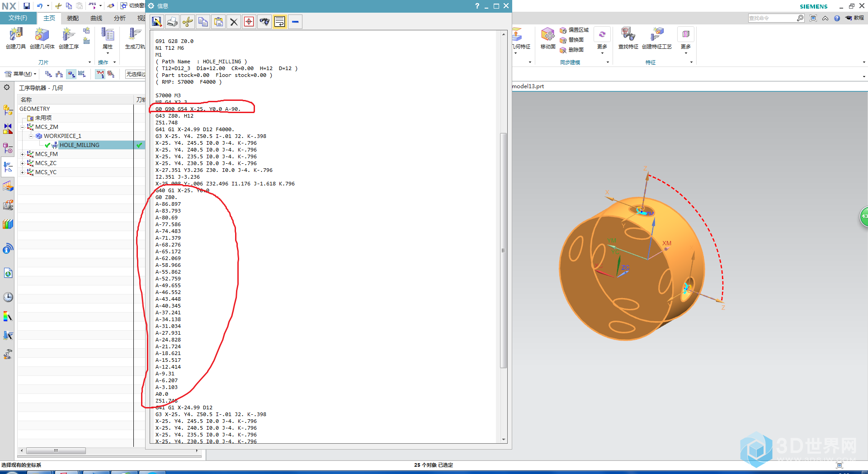Click Save As icon in 信息 window
Viewport: 868px width, 474px height.
(157, 22)
